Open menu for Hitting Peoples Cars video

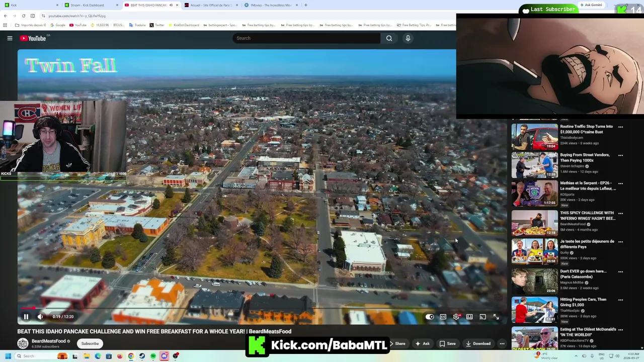tap(620, 300)
